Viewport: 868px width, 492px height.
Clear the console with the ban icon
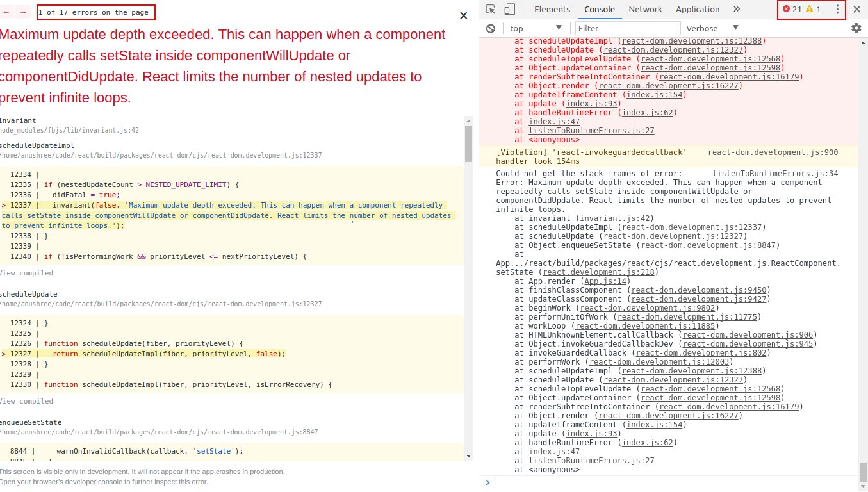pos(491,28)
